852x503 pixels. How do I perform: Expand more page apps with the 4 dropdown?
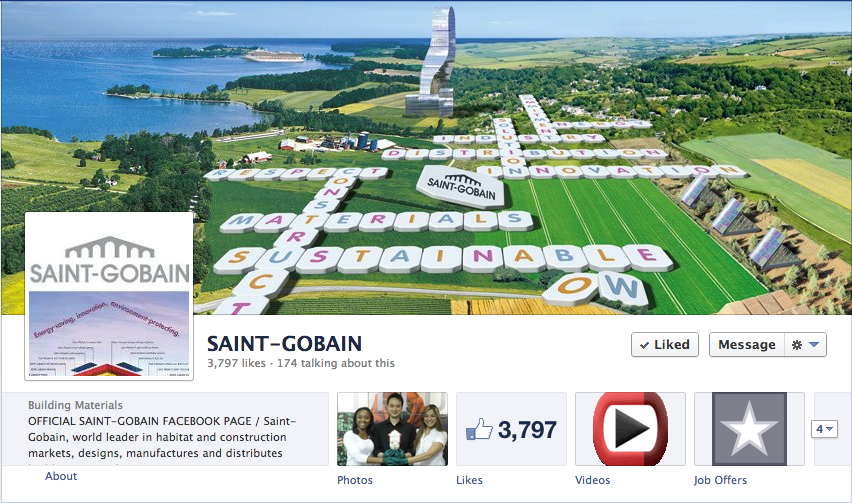[824, 429]
